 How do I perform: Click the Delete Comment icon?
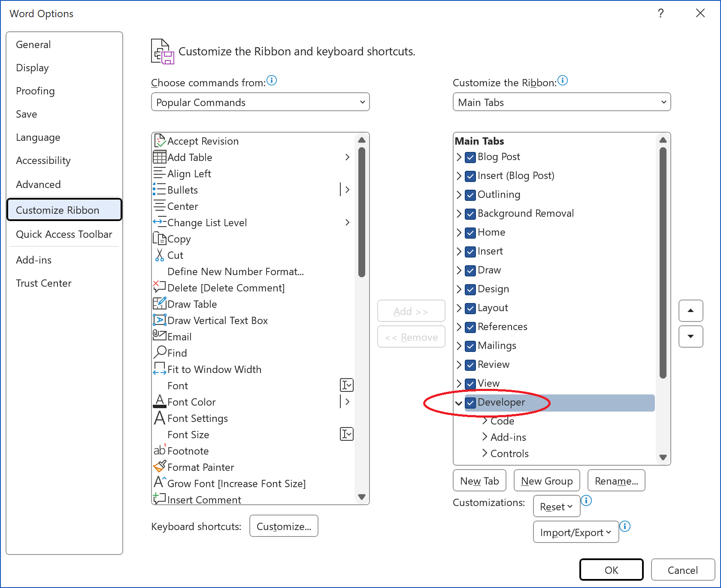pos(160,287)
